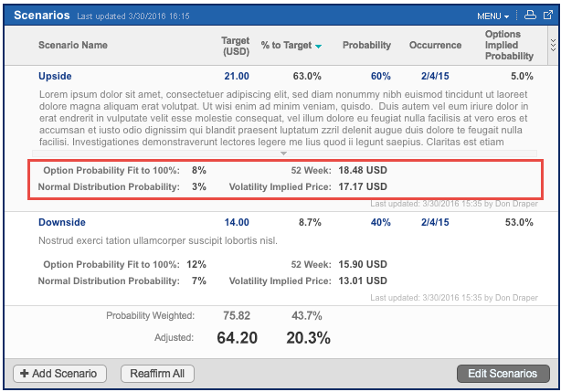This screenshot has width=561, height=392.
Task: Select Upside occurrence date 2/4/15
Action: [435, 76]
